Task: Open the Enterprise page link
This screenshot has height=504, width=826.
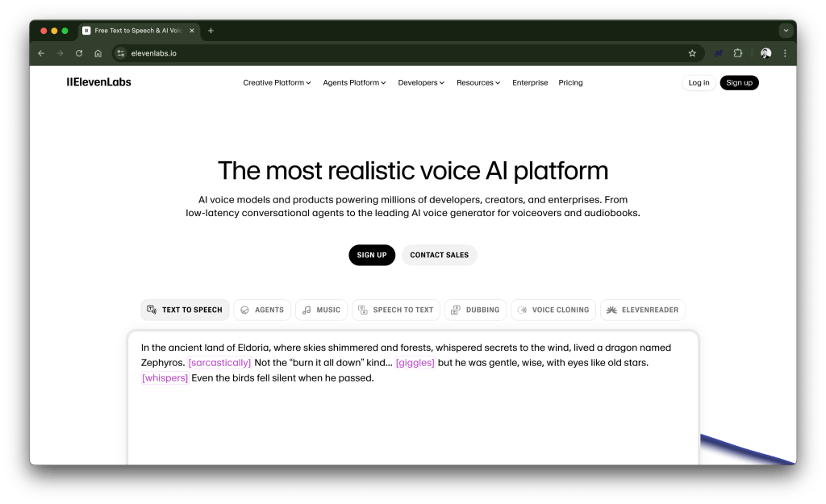Action: coord(530,83)
